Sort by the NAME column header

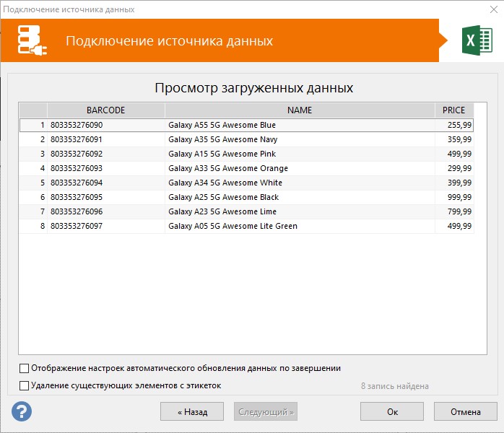(299, 110)
